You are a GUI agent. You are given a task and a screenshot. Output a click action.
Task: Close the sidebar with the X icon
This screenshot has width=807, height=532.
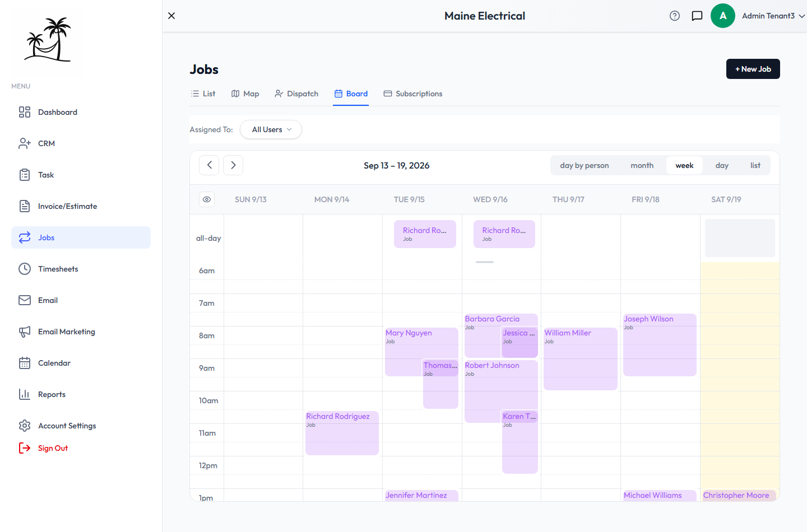click(171, 16)
